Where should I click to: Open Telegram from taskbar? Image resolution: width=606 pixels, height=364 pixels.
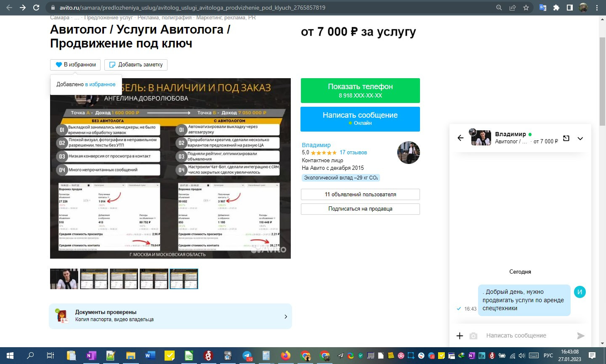(x=247, y=356)
